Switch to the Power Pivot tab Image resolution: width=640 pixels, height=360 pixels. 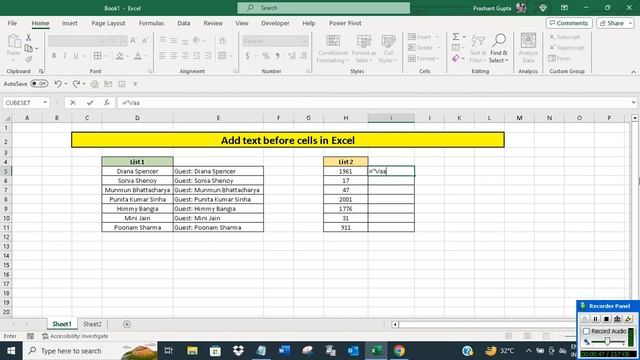(345, 23)
